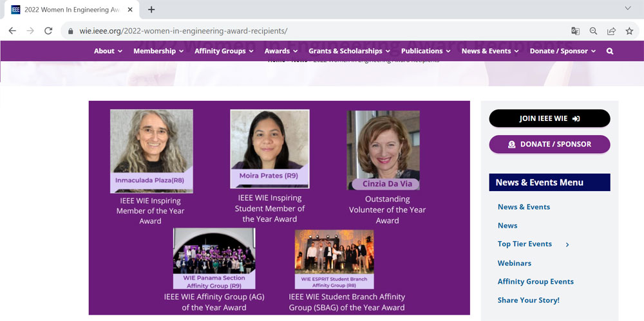Expand the Donate / Sponsor top menu
Image resolution: width=644 pixels, height=321 pixels.
point(563,51)
